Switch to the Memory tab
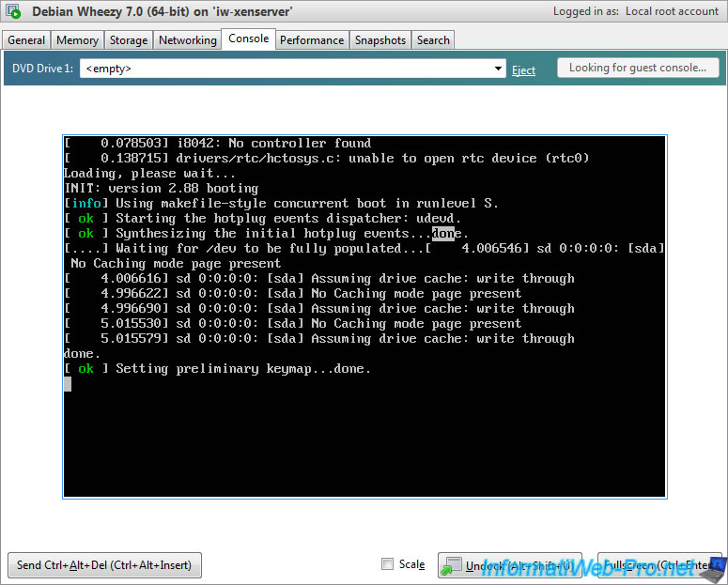The height and width of the screenshot is (585, 728). [77, 40]
